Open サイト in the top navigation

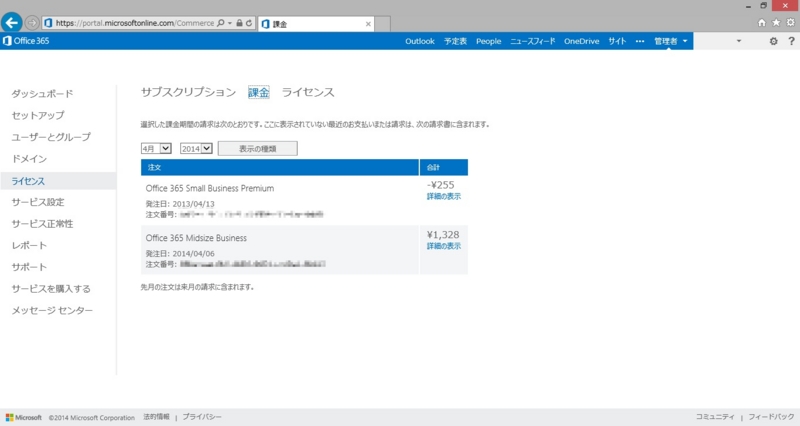[617, 41]
